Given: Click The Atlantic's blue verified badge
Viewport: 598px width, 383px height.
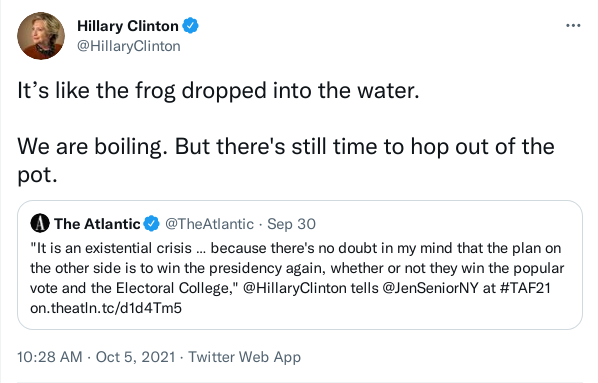Looking at the screenshot, I should (151, 224).
